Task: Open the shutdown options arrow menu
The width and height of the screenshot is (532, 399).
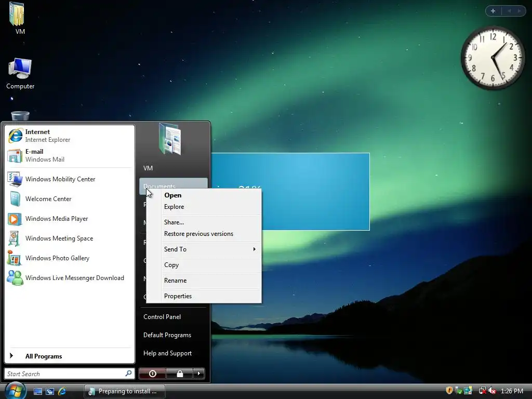Action: point(199,374)
